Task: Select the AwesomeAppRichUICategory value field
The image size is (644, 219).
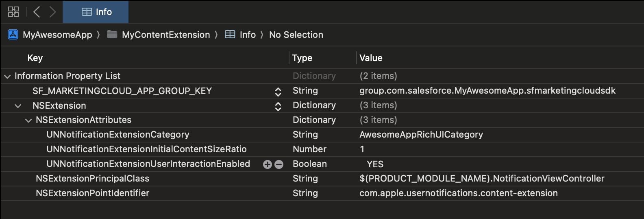Action: [x=421, y=134]
